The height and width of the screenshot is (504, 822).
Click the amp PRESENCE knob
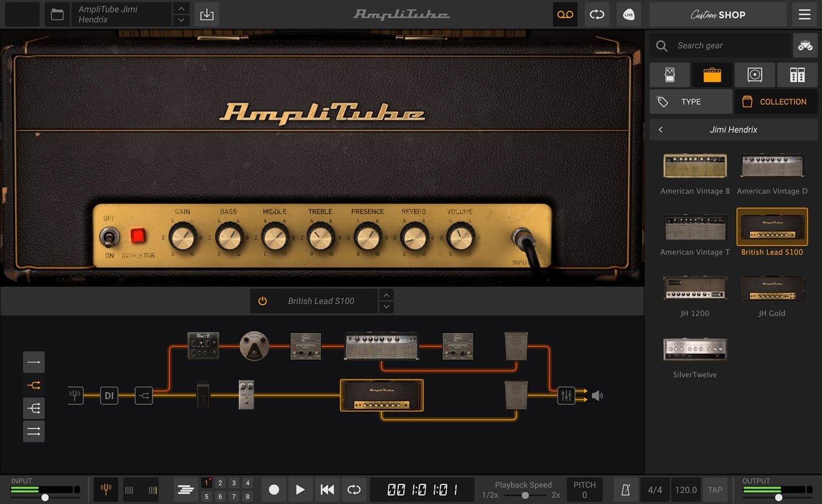[367, 237]
